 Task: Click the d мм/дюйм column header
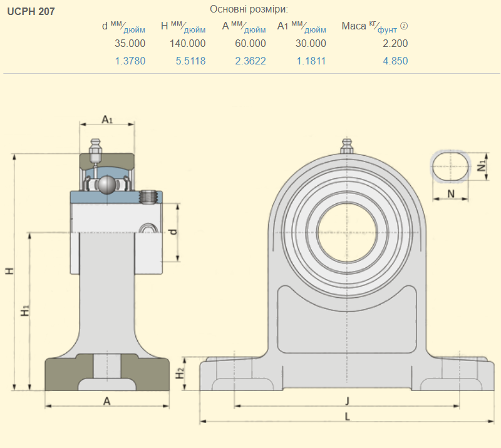(x=124, y=26)
